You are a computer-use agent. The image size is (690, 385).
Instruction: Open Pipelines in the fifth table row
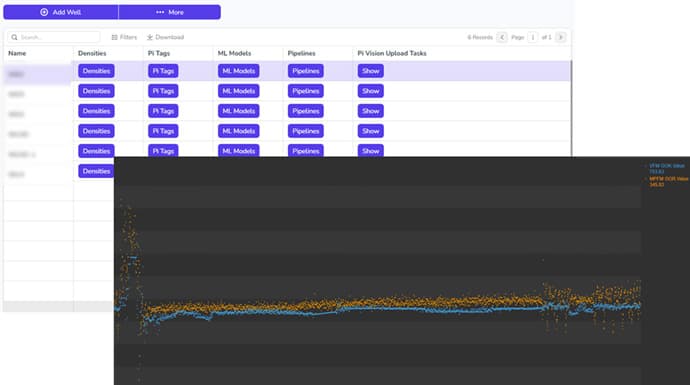point(306,150)
